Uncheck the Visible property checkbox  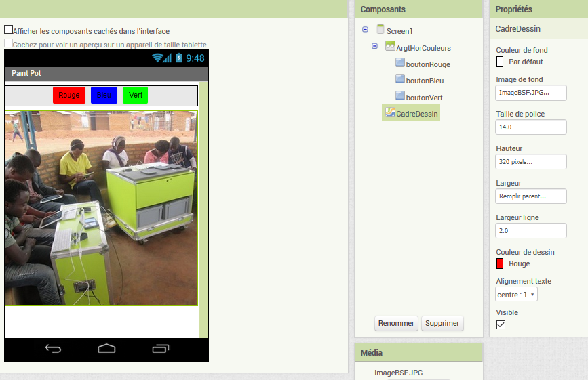501,324
